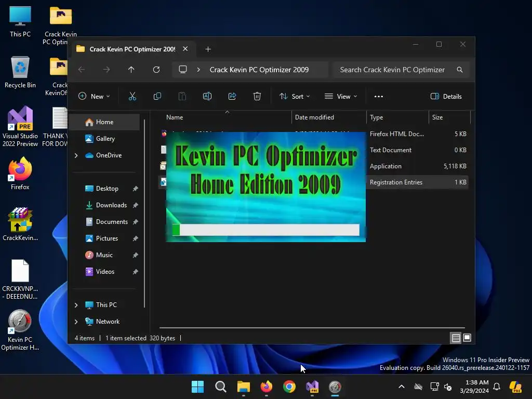Viewport: 532px width, 399px height.
Task: Click the Share icon in toolbar
Action: click(232, 96)
